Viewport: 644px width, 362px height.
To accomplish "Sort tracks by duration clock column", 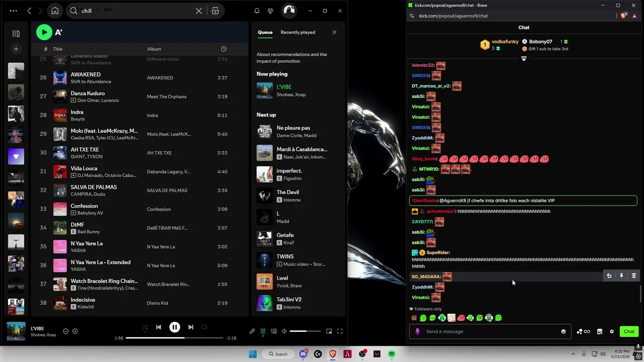I will pos(223,49).
